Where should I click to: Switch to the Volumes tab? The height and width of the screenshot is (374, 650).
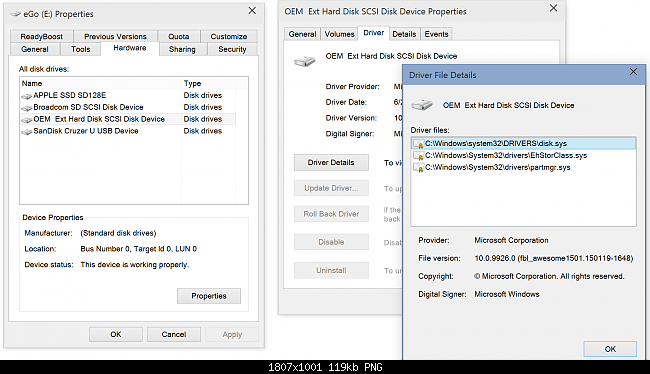(x=339, y=34)
